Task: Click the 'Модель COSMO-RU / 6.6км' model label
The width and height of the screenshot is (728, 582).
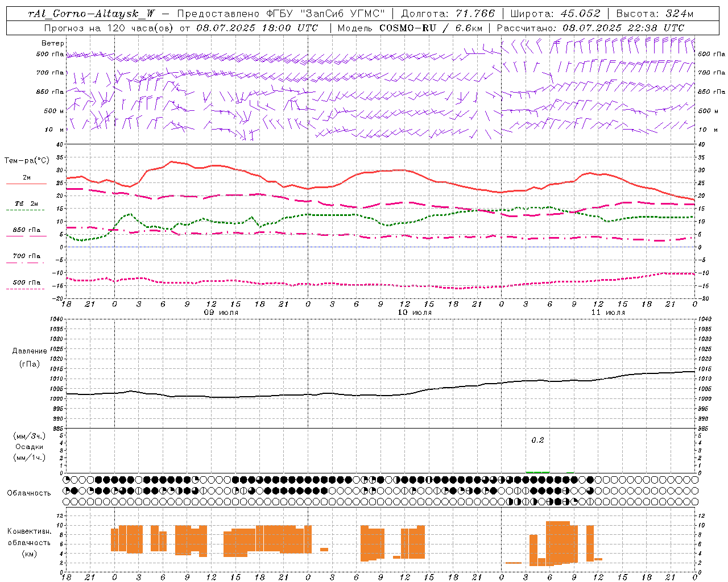Action: [410, 28]
